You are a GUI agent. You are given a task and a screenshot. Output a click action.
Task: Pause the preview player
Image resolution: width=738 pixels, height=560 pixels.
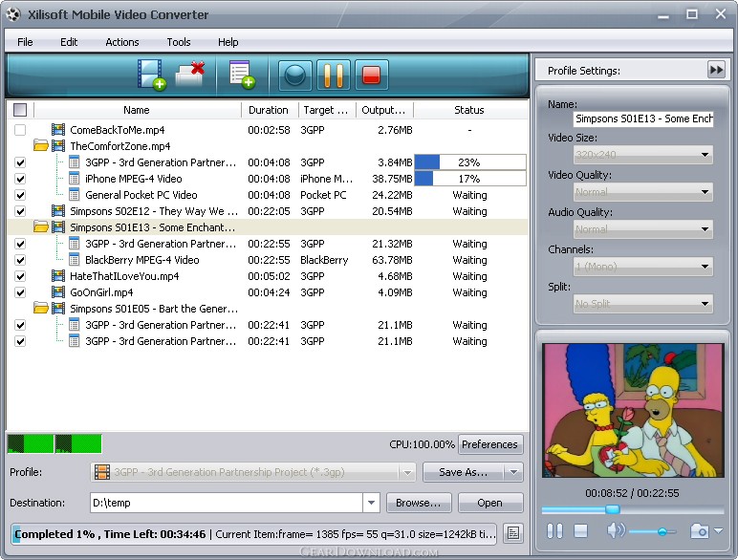coord(554,530)
